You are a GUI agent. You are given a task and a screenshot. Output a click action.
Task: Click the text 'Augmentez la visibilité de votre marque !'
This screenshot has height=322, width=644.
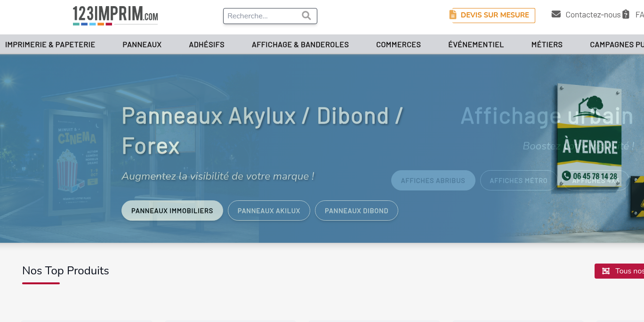point(218,176)
